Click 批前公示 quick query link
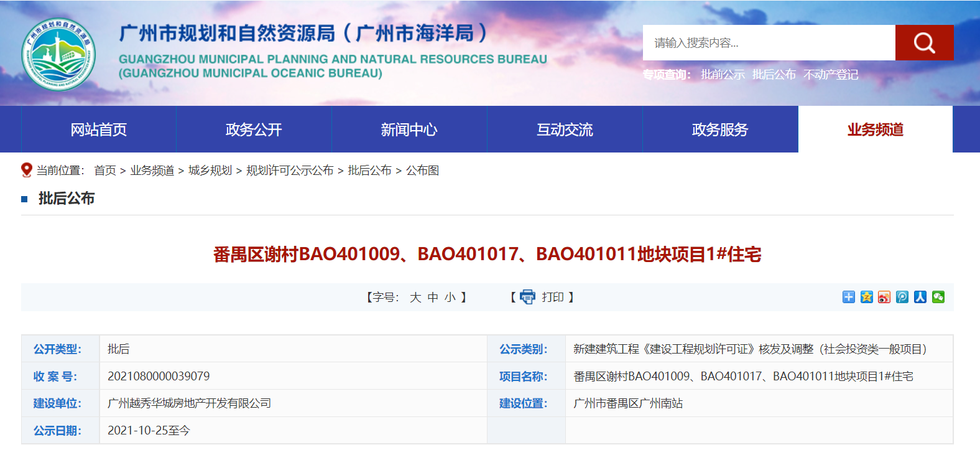980x460 pixels. point(723,75)
